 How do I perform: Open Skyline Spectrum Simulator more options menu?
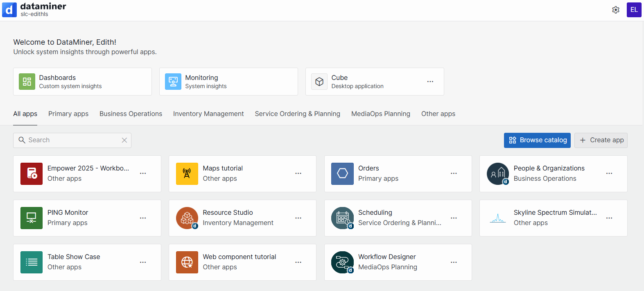(609, 218)
